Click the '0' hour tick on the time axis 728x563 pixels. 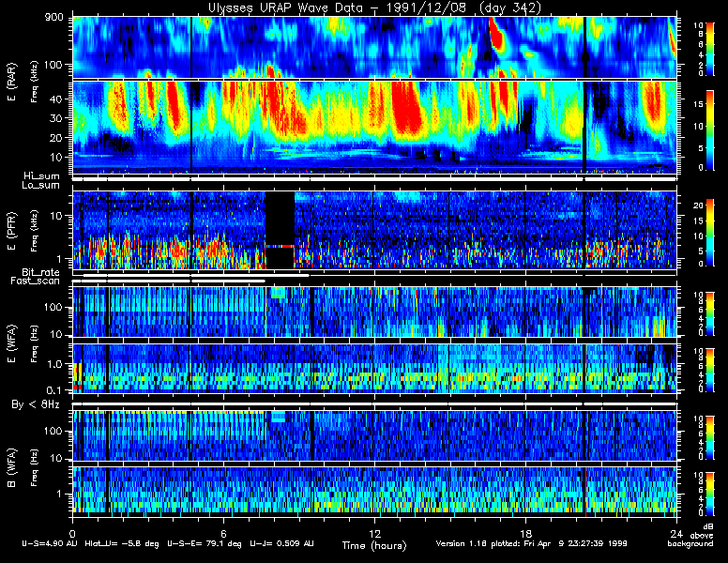(x=72, y=533)
